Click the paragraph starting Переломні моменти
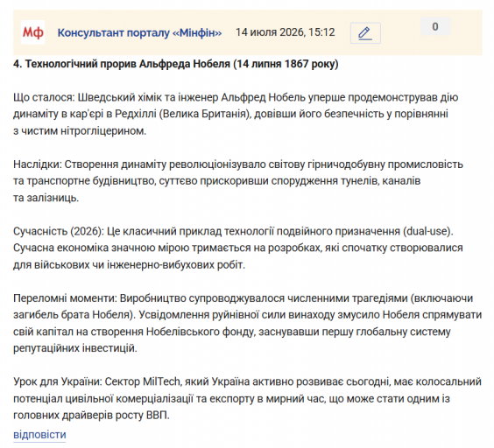Viewport: 494px width, 448px height. point(248,324)
